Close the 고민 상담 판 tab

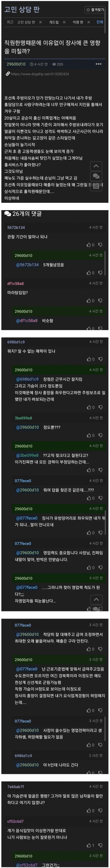coord(40,22)
